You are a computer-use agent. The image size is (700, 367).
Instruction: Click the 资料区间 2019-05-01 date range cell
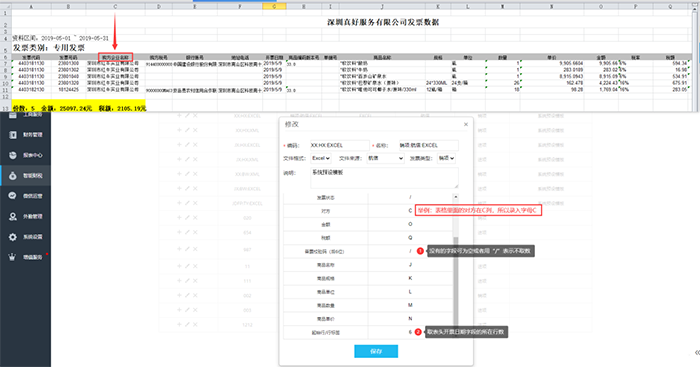coord(60,38)
